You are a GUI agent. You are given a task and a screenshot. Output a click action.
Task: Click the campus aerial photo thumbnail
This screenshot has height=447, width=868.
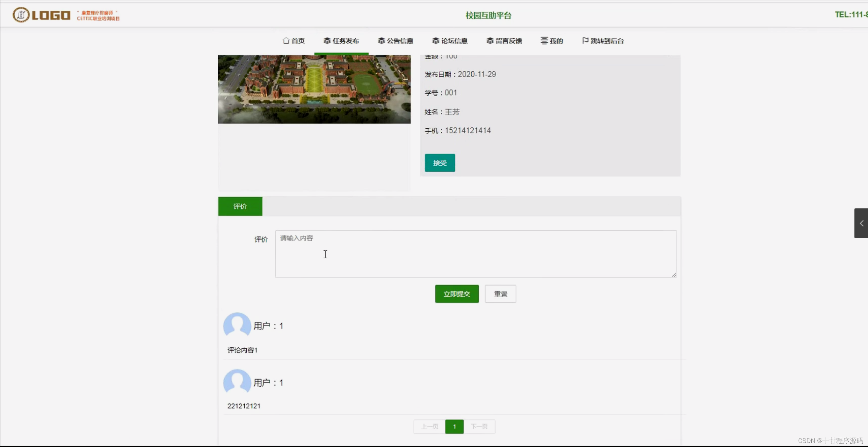pos(314,89)
